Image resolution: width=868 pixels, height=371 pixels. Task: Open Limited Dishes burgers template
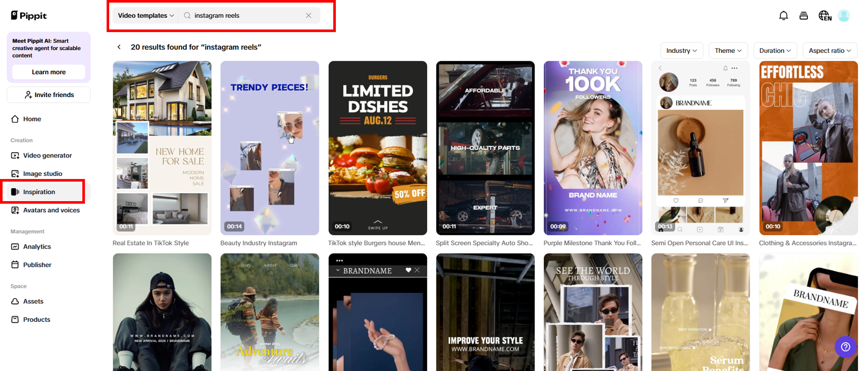point(377,148)
